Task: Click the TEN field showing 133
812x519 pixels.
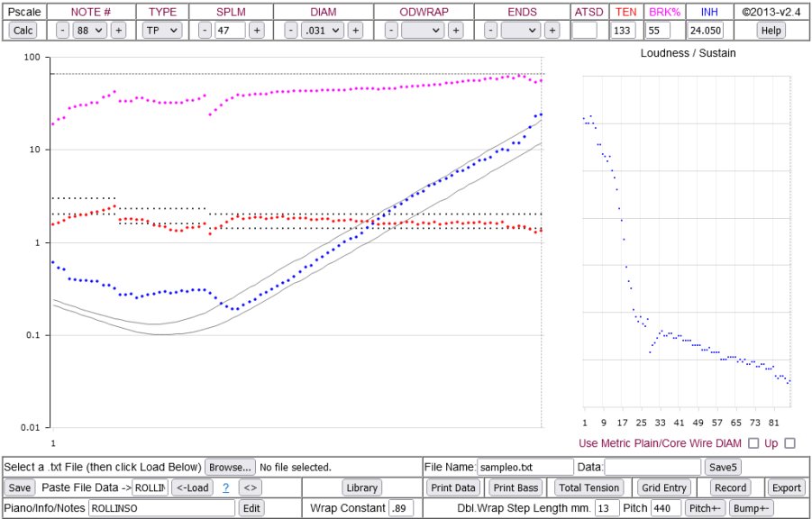Action: pos(624,31)
